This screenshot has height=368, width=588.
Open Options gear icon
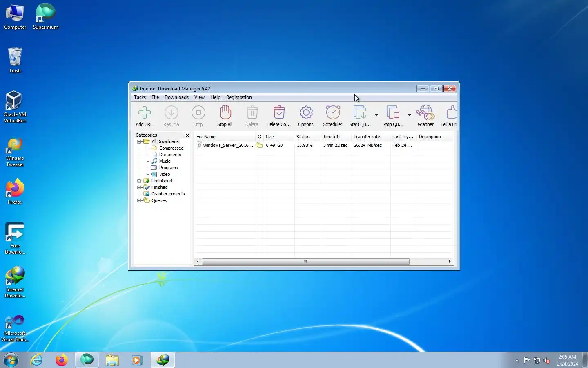tap(306, 112)
